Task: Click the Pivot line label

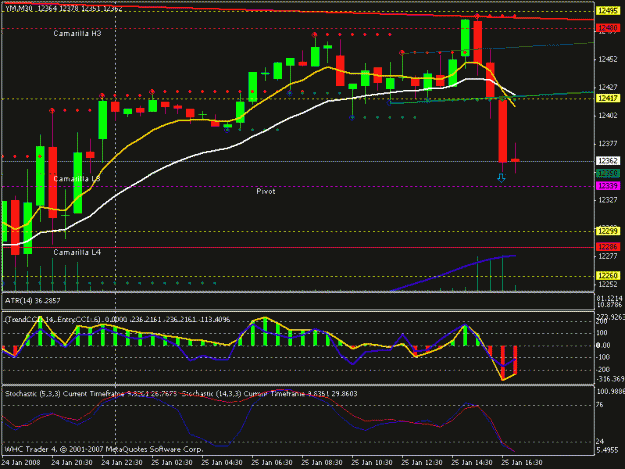Action: click(x=265, y=191)
